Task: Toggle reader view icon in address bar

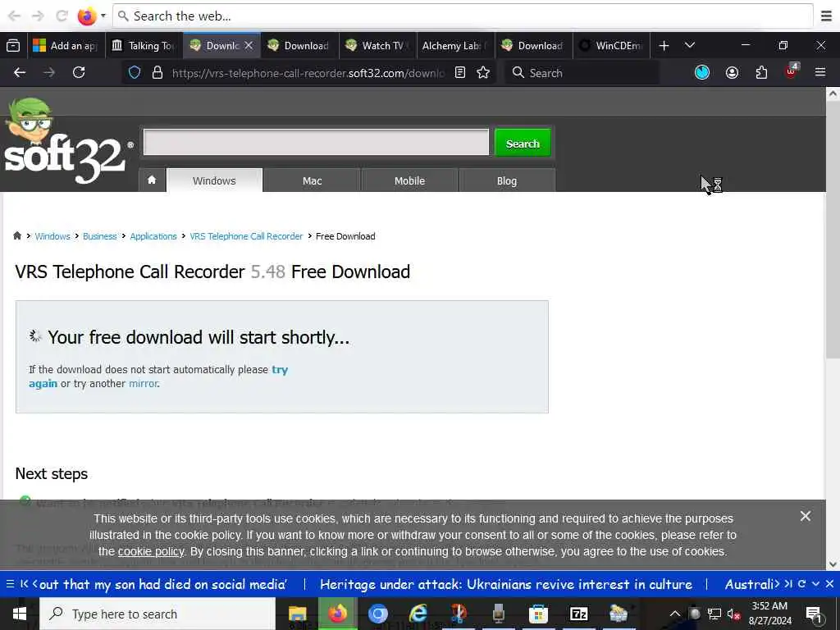Action: pos(459,73)
